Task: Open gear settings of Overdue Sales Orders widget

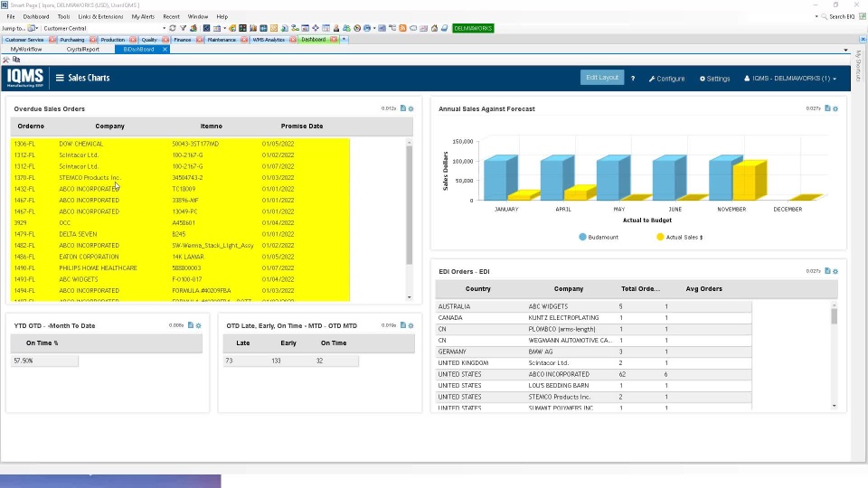Action: [x=410, y=108]
